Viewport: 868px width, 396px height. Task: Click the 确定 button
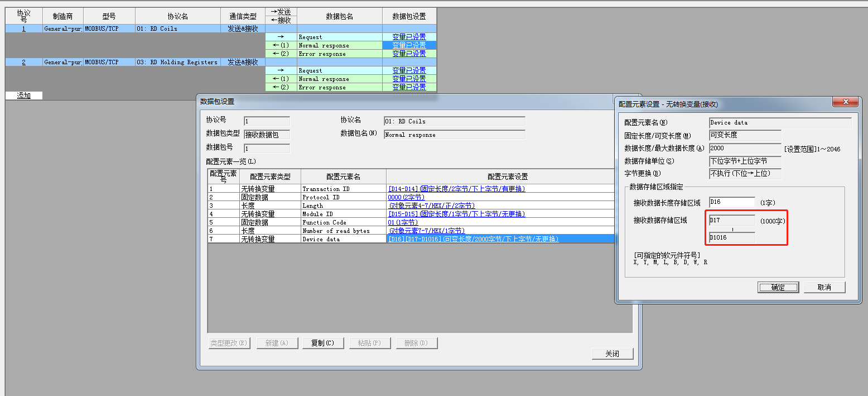778,287
